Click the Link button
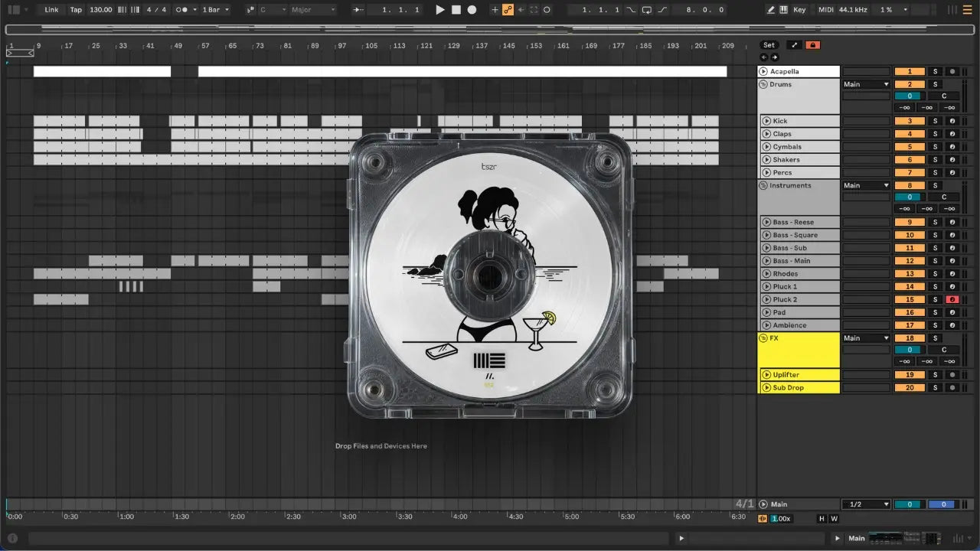 point(51,10)
